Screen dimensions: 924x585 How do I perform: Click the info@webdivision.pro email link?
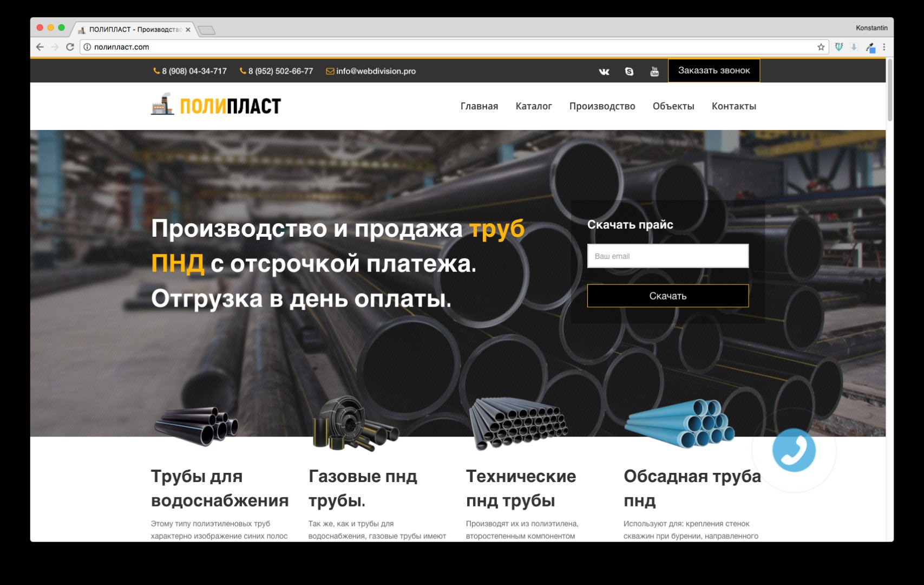coord(376,71)
